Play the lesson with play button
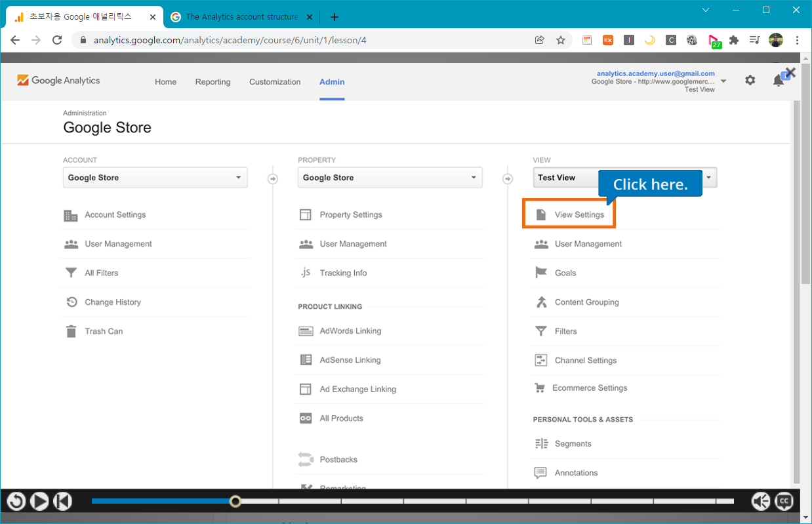This screenshot has height=524, width=812. pos(39,502)
